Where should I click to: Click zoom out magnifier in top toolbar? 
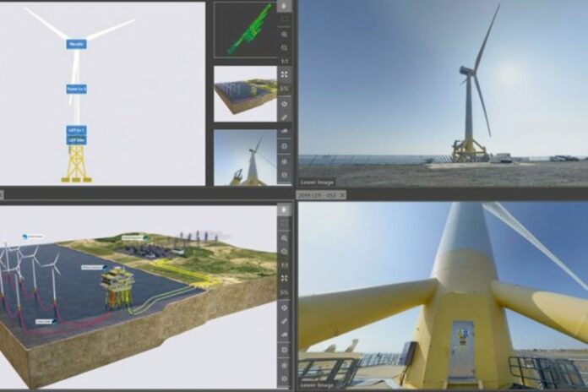[285, 47]
